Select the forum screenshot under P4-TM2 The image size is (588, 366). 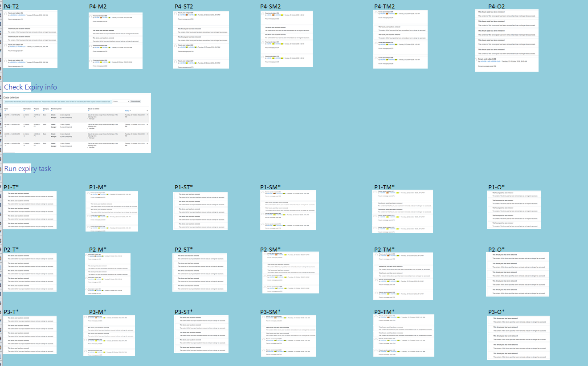click(x=400, y=40)
